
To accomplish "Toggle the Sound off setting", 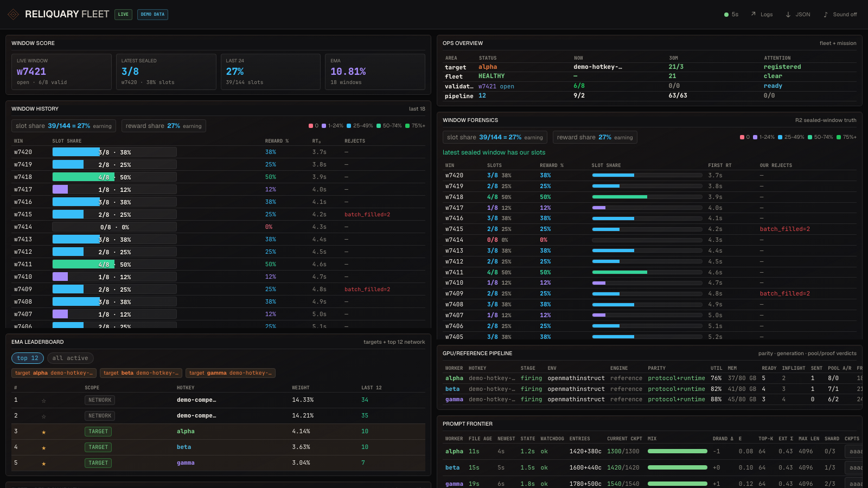I will pyautogui.click(x=840, y=15).
